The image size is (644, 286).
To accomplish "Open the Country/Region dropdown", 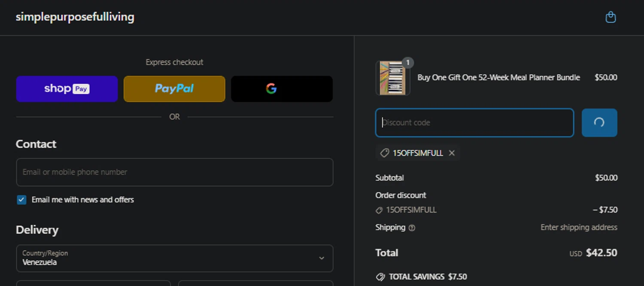I will coord(175,258).
